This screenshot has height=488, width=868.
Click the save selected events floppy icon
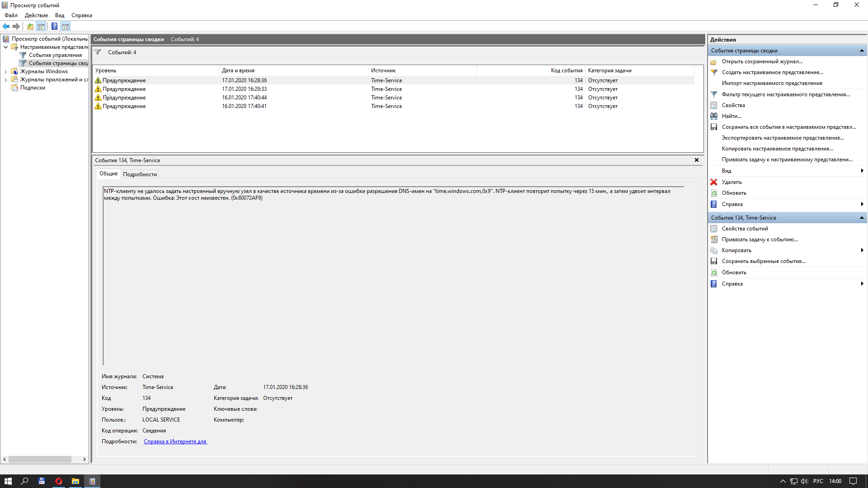click(714, 261)
